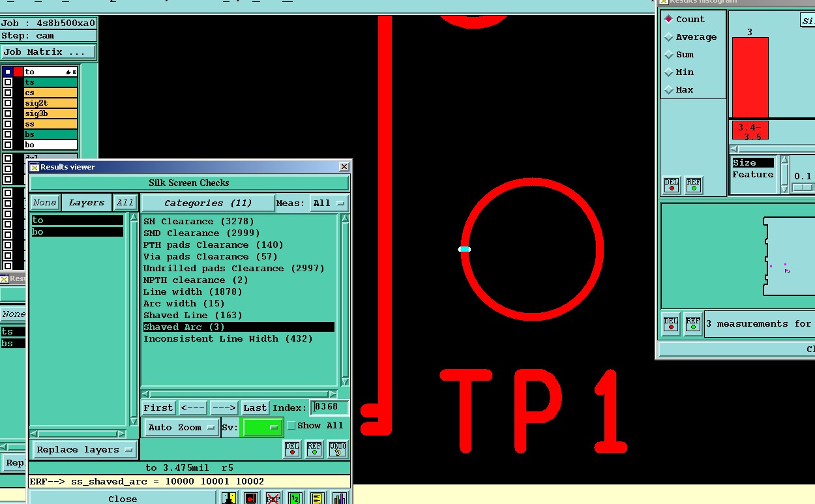
Task: Open the Replace layers dropdown
Action: (84, 450)
